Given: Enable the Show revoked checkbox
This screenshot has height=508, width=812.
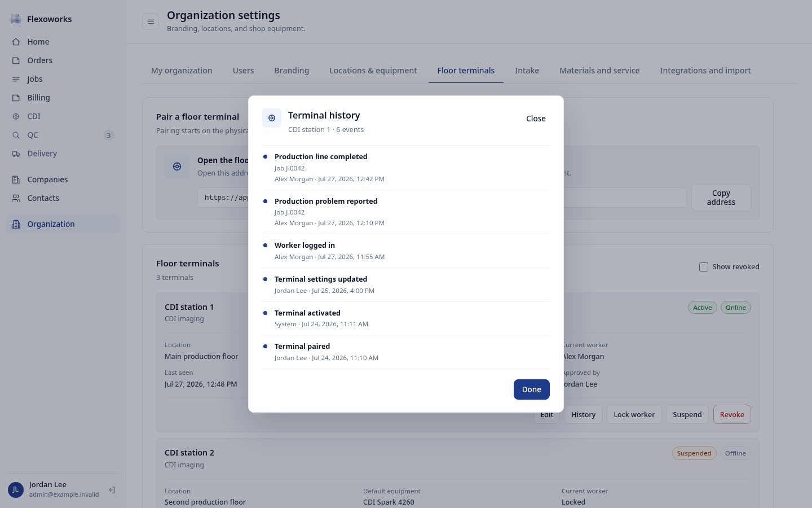Looking at the screenshot, I should (x=704, y=267).
